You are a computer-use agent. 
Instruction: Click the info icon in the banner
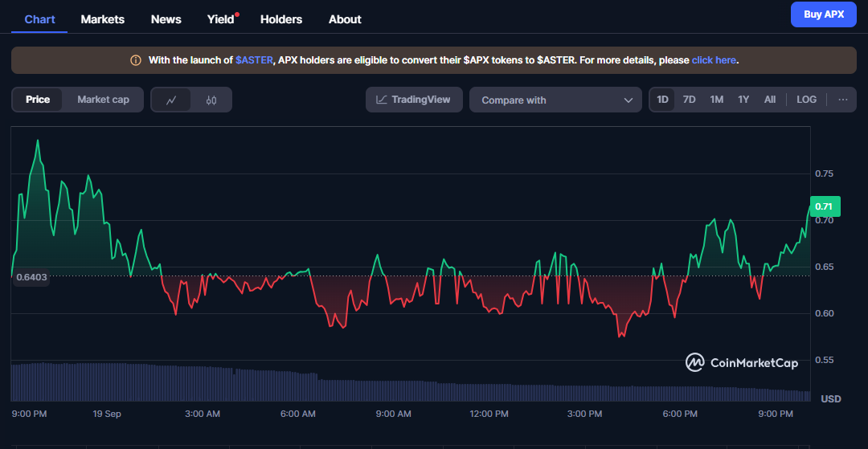136,60
